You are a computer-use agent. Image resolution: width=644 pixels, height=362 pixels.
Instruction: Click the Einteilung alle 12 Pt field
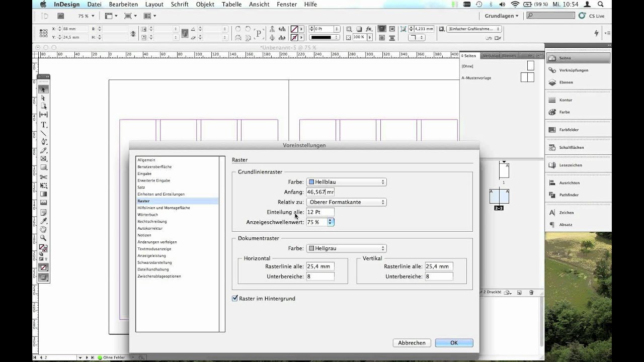[x=320, y=212]
